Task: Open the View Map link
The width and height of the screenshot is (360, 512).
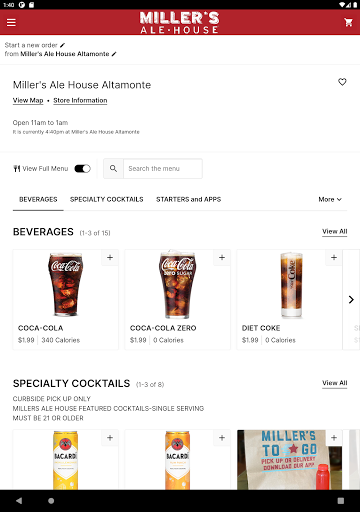Action: [28, 100]
